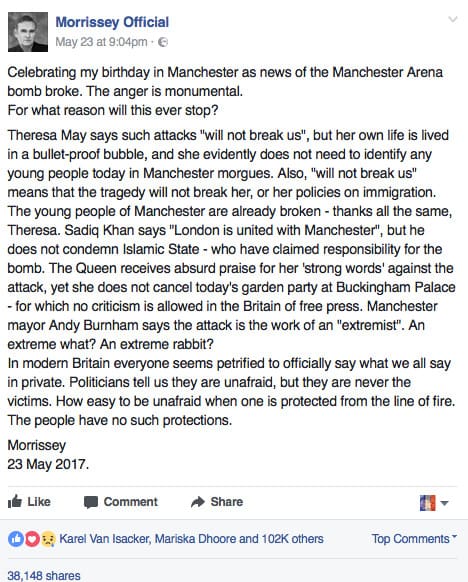468x582 pixels.
Task: Expand the post options chevron
Action: click(x=452, y=19)
